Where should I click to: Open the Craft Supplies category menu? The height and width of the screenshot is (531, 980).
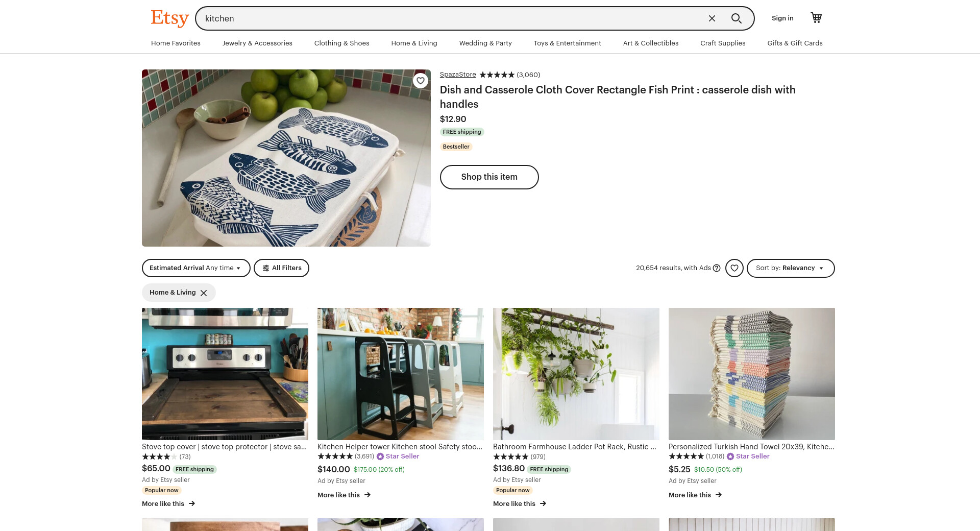(723, 43)
